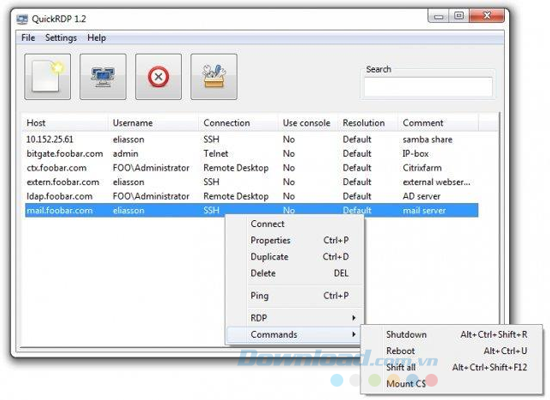Click the connect computers toolbar icon

point(103,76)
